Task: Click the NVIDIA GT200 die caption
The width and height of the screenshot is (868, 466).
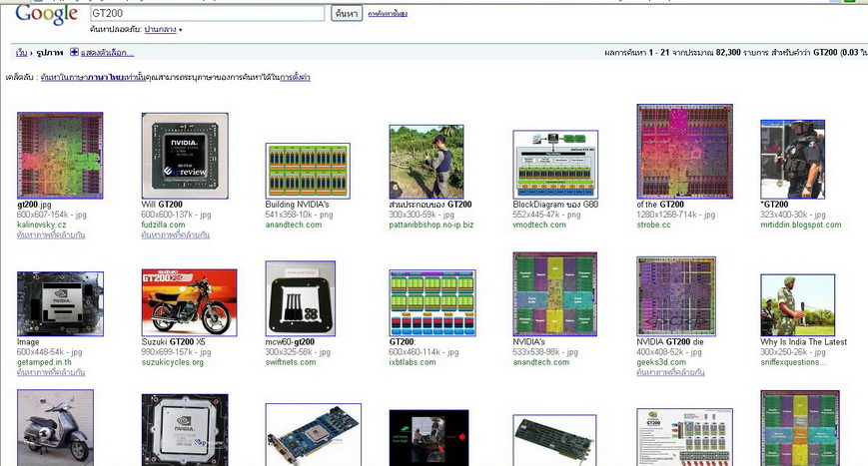Action: (670, 342)
